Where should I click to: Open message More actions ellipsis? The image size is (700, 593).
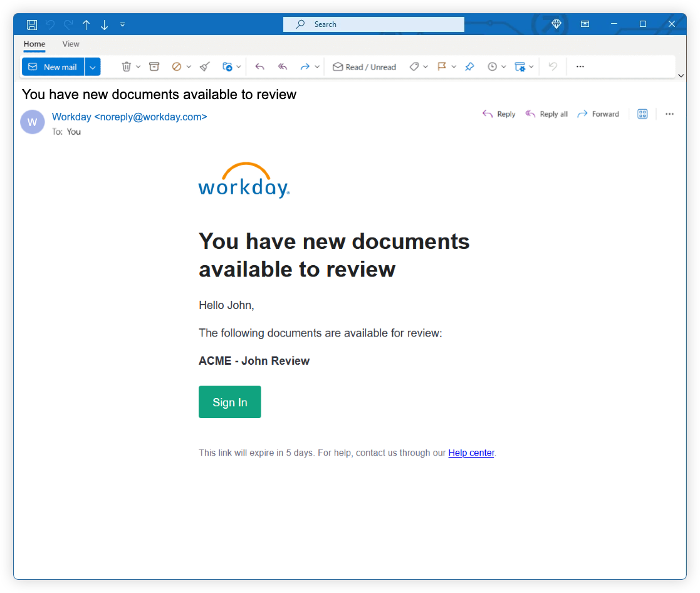click(669, 114)
